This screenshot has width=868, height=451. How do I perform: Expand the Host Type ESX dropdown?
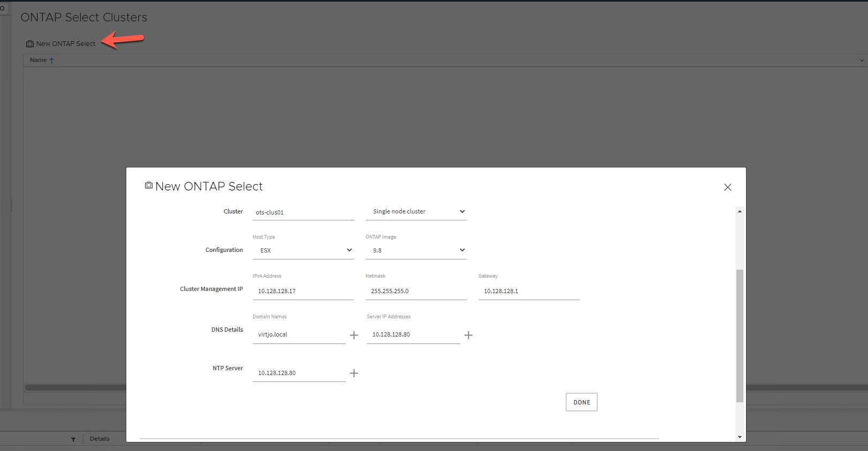click(303, 250)
